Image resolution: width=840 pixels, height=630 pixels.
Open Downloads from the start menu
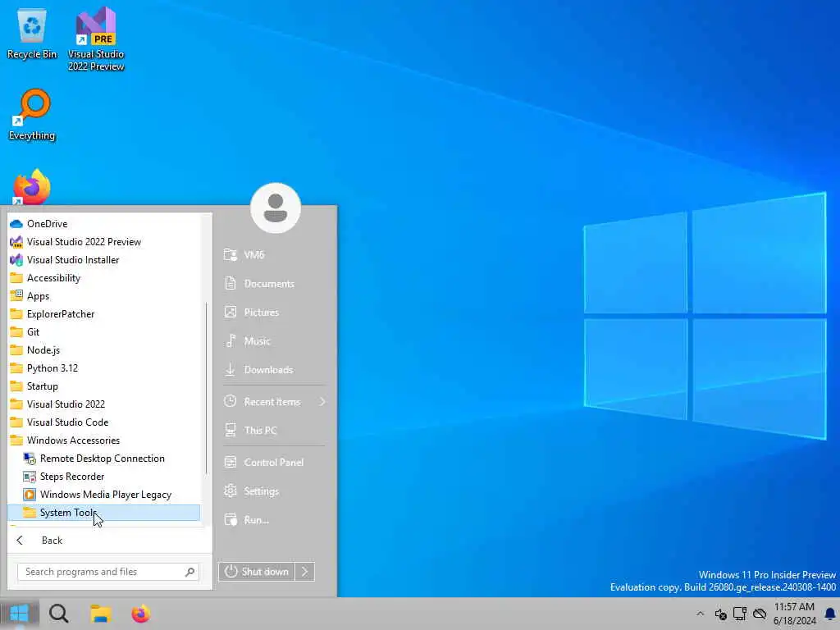274,370
